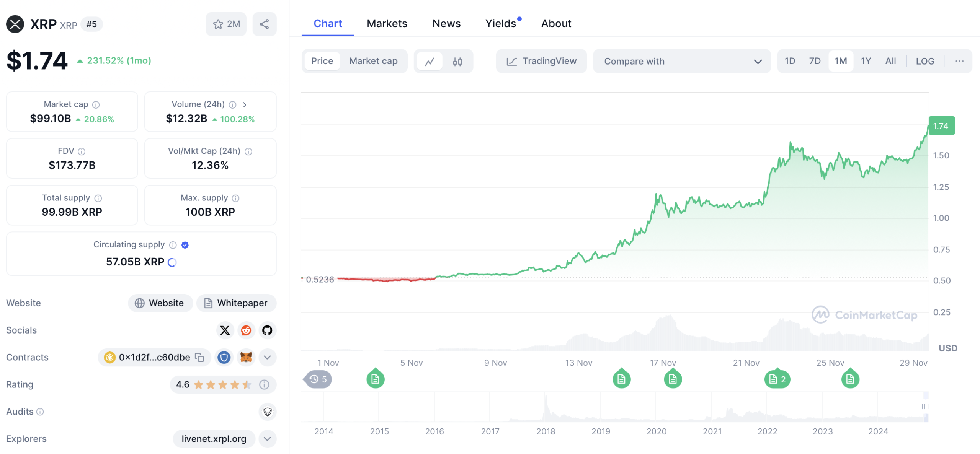Open the news marker showing 2 articles
The width and height of the screenshot is (980, 454).
coord(777,379)
